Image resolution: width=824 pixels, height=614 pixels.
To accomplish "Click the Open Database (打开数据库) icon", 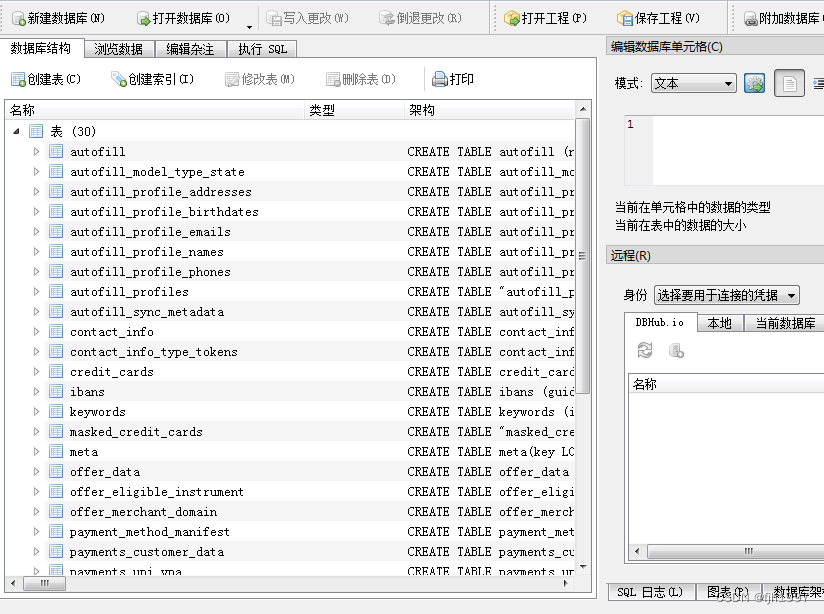I will [x=143, y=19].
